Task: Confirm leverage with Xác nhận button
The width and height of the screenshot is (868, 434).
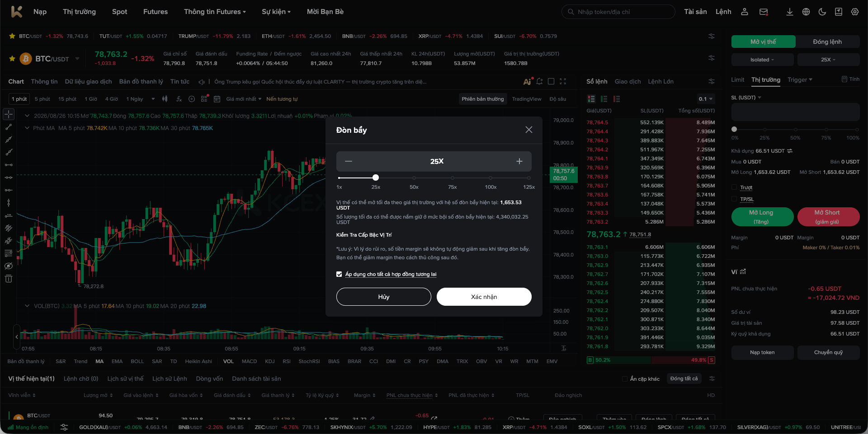Action: (484, 297)
